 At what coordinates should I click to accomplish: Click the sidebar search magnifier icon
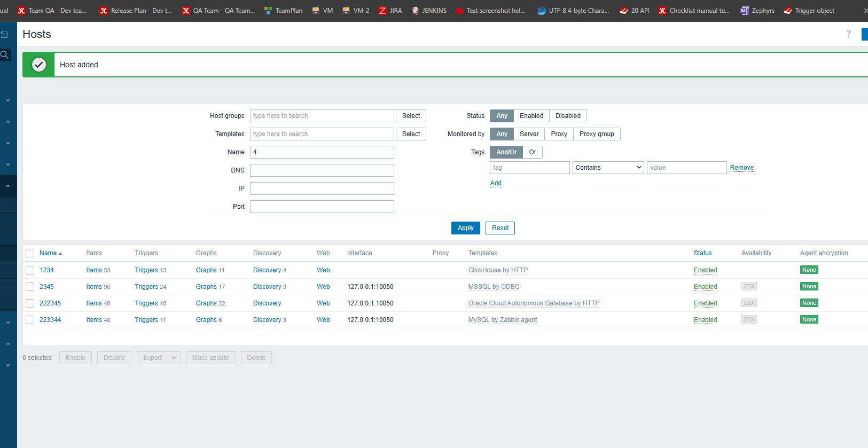click(x=5, y=54)
